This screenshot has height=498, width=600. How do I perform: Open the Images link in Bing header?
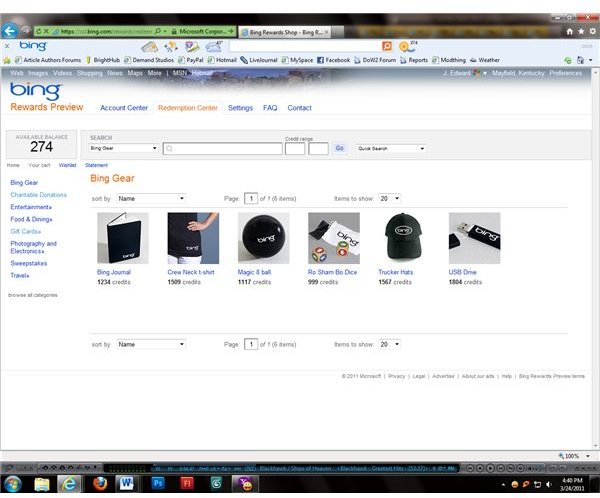[38, 73]
